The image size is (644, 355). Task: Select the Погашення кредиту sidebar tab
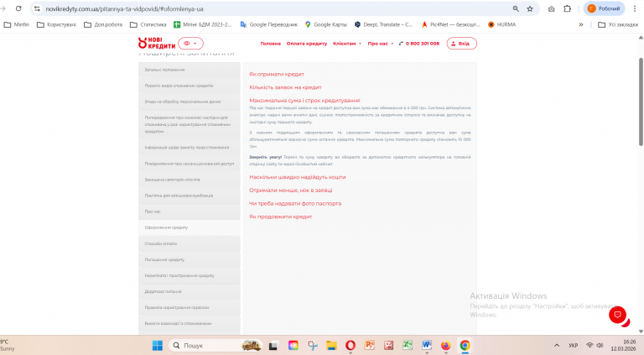pos(190,259)
